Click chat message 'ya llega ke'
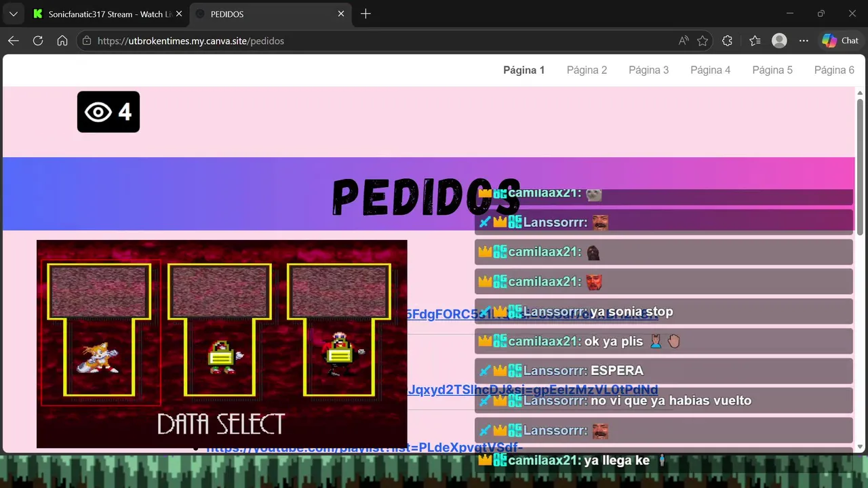Viewport: 868px width, 488px height. tap(616, 460)
